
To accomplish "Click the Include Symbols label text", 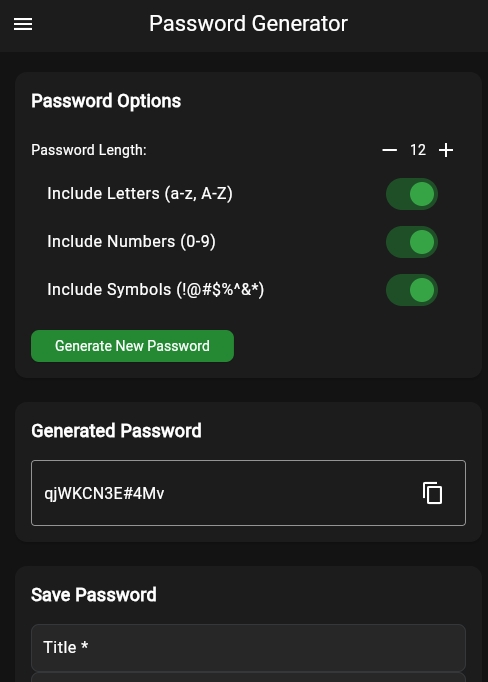I will [x=156, y=289].
